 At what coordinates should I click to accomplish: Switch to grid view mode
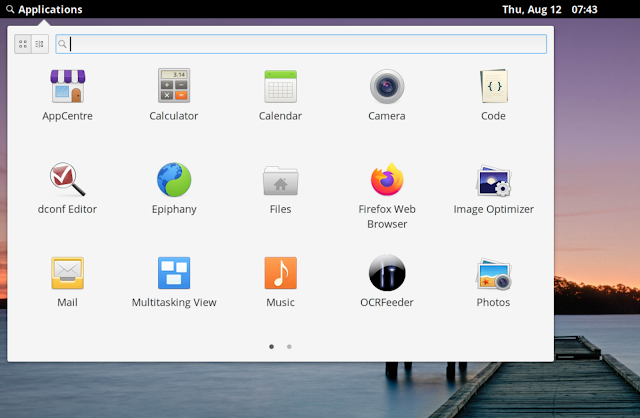[x=23, y=44]
